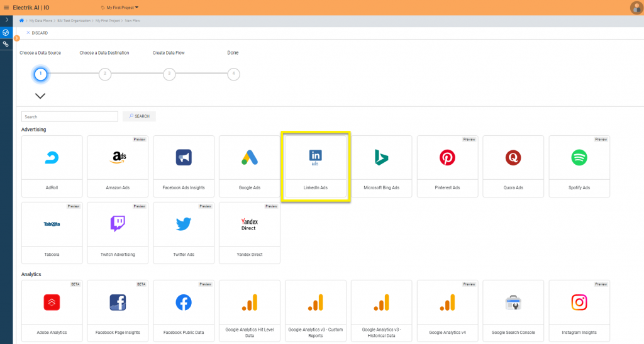644x344 pixels.
Task: Choose Amazon Ads connector
Action: [118, 166]
